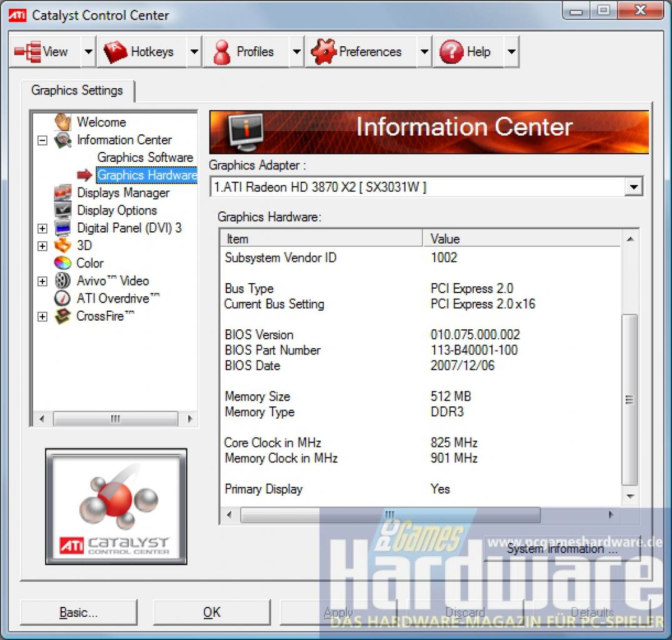This screenshot has width=672, height=640.
Task: Click hardware list horizontal scrollbar thumb
Action: point(390,514)
